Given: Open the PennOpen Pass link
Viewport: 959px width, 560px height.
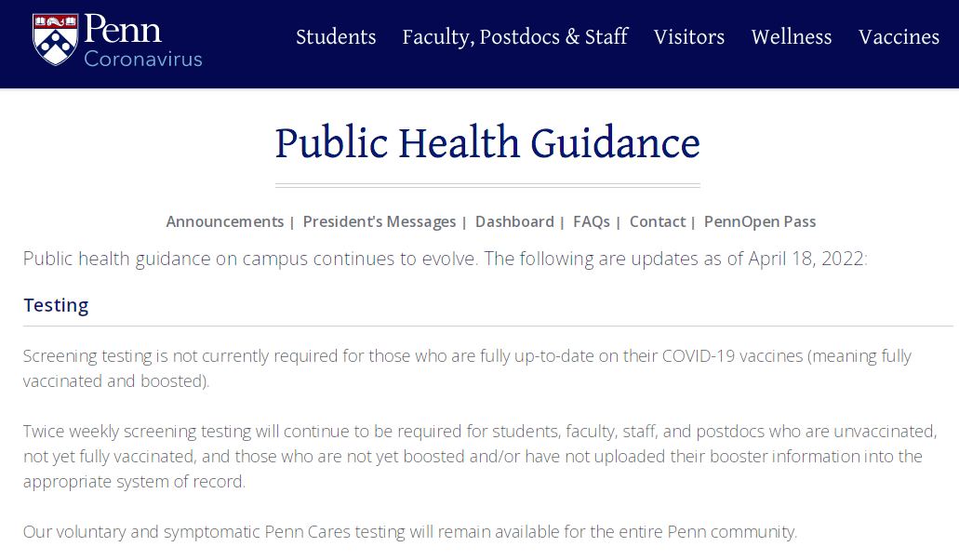Looking at the screenshot, I should point(759,221).
